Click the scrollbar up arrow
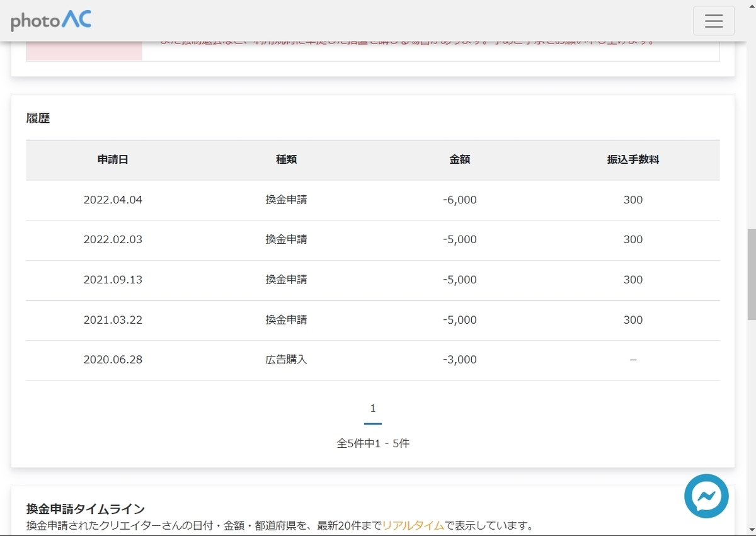 [751, 5]
